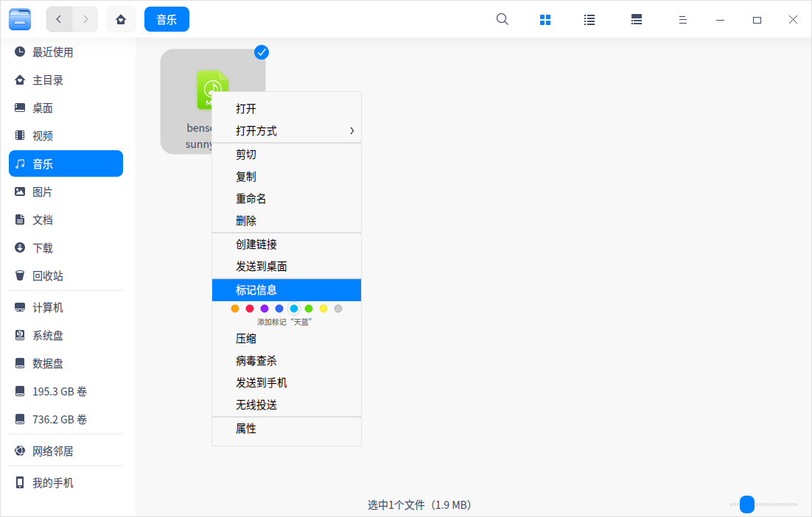Open the main hamburger menu
Screen dimensions: 812x517
[x=683, y=20]
